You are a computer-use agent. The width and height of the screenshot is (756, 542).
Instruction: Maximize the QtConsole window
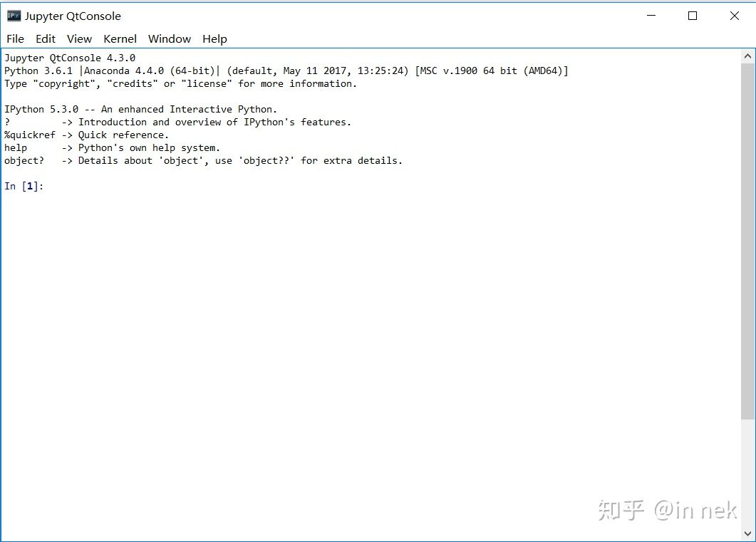click(x=692, y=16)
